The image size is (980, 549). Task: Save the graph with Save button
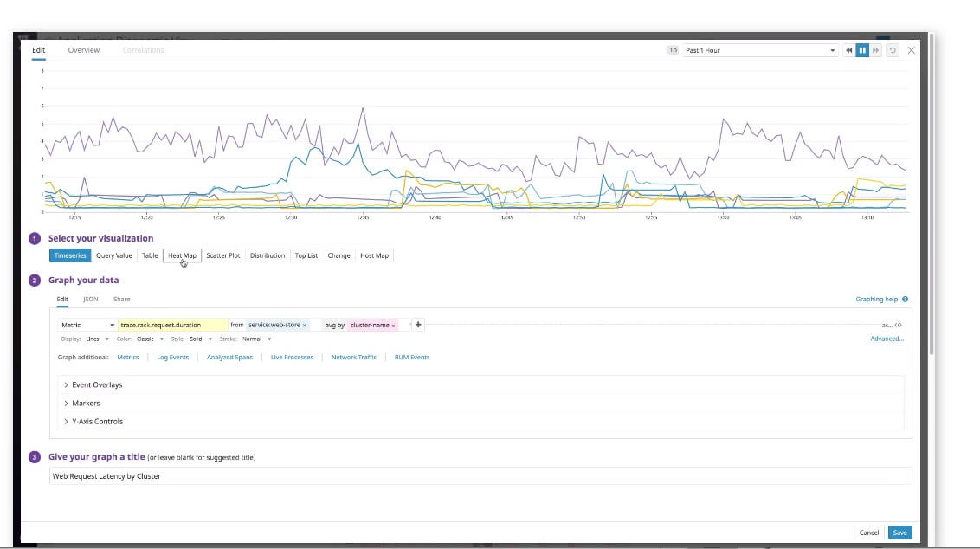tap(899, 533)
